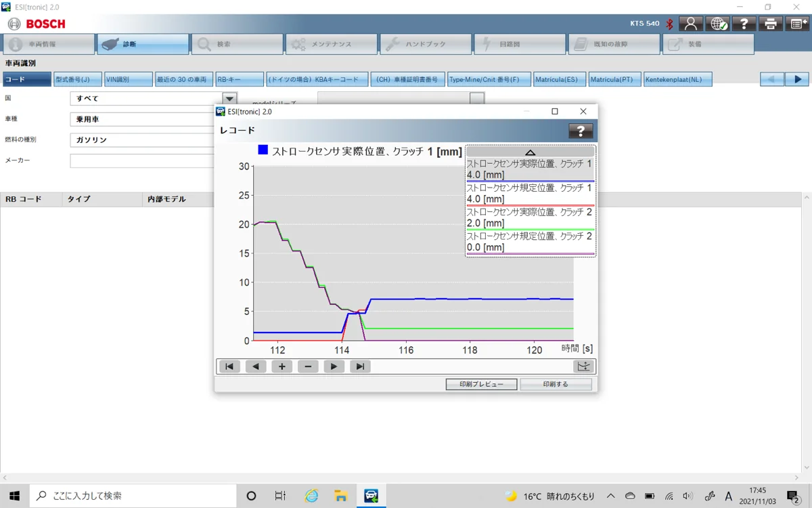Click the taskbar search box

[133, 496]
